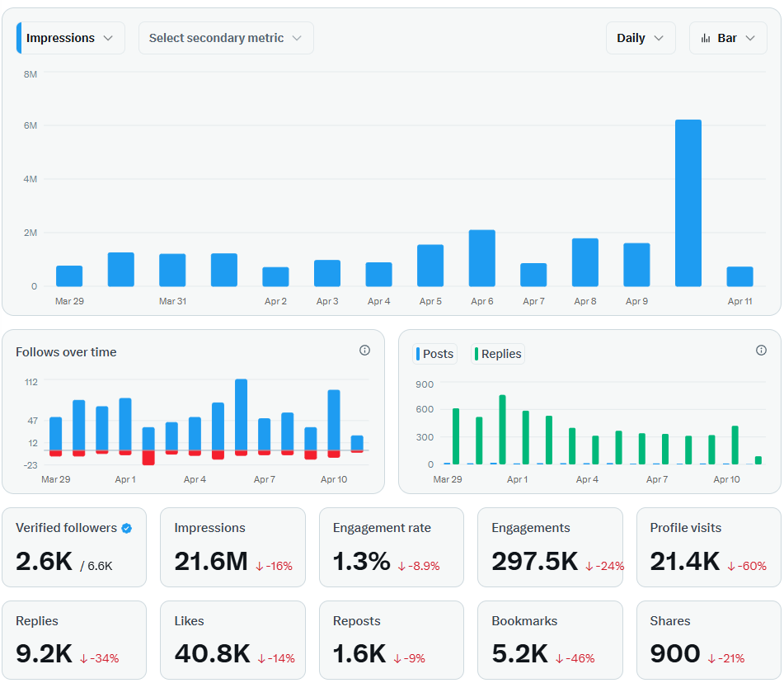Open the Select secondary metric dropdown

click(226, 38)
